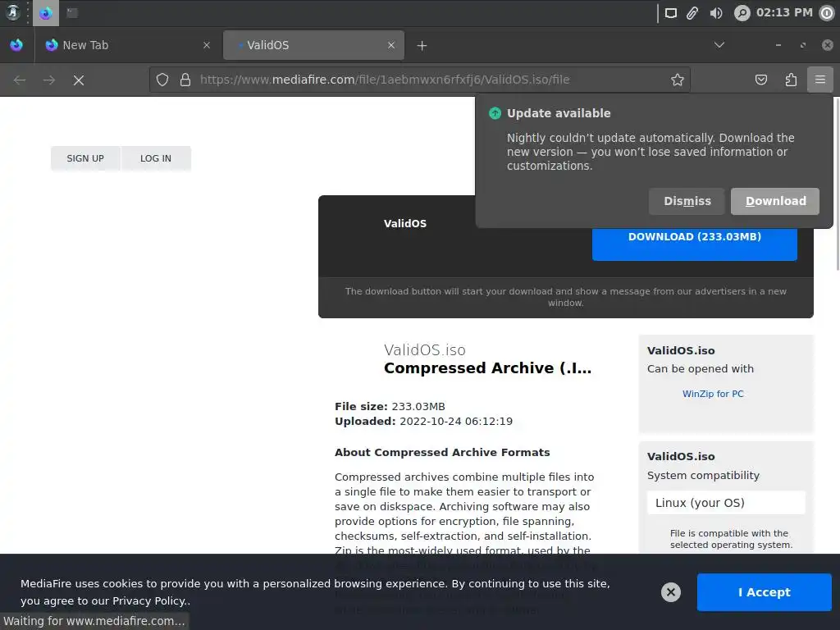Click ValidOS title in download box
The image size is (840, 630).
pyautogui.click(x=405, y=223)
